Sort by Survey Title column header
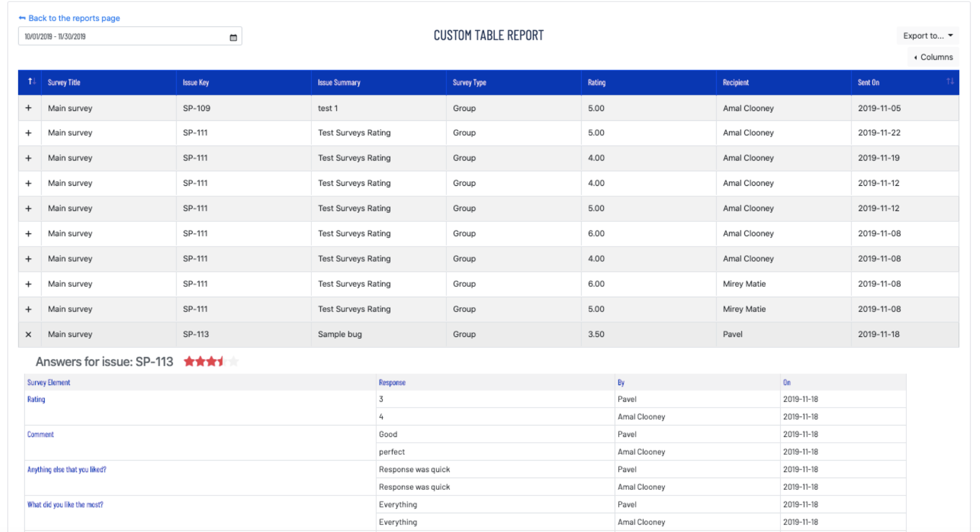Screen dimensions: 980x532 pos(64,82)
